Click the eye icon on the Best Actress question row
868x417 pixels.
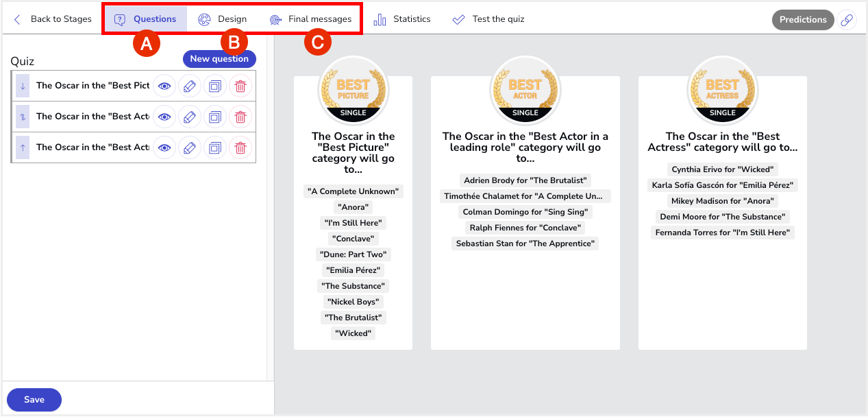(164, 147)
